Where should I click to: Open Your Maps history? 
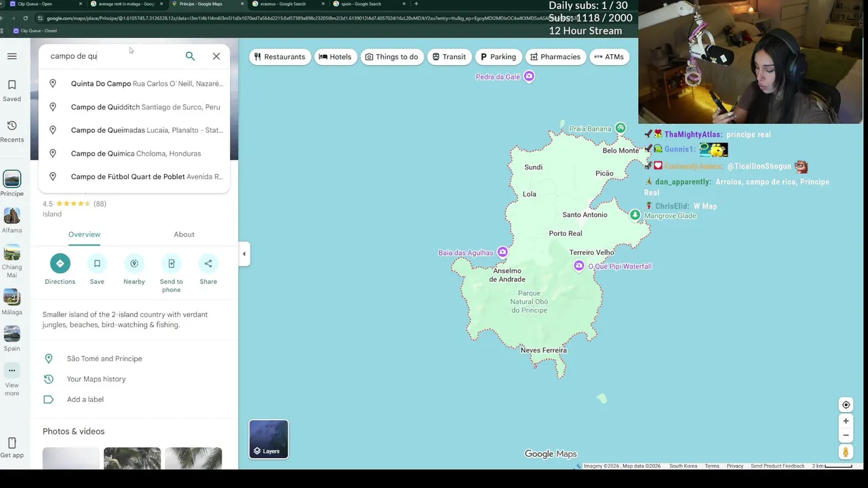134,379
